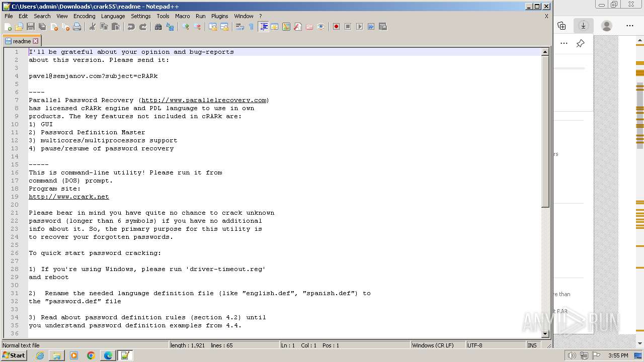Toggle show all characters icon
Image resolution: width=644 pixels, height=362 pixels.
(x=251, y=27)
